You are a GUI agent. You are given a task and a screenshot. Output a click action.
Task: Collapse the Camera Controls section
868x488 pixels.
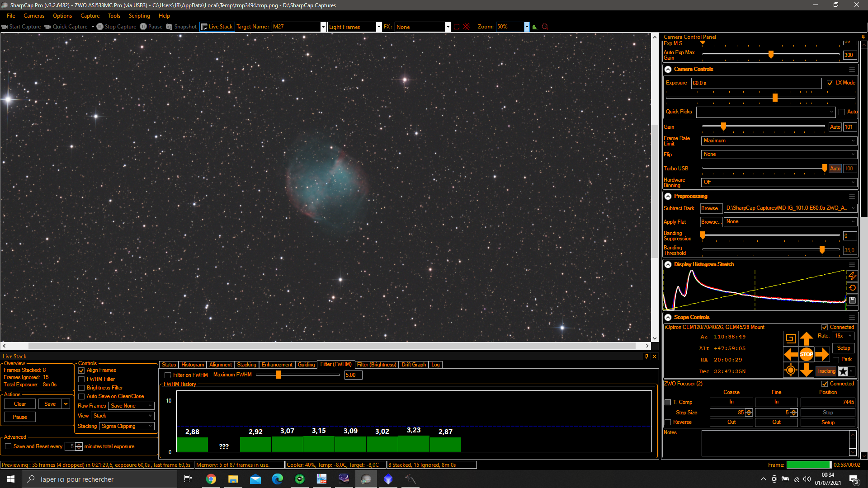pos(668,70)
